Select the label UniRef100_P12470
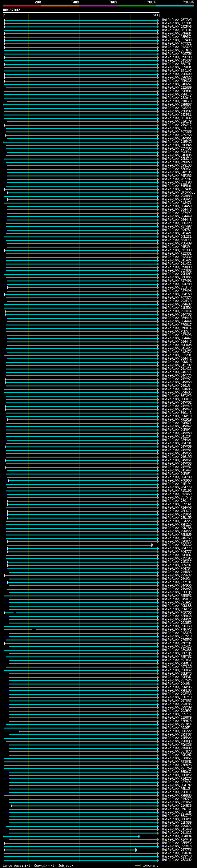This screenshot has width=197, height=868. click(x=176, y=351)
